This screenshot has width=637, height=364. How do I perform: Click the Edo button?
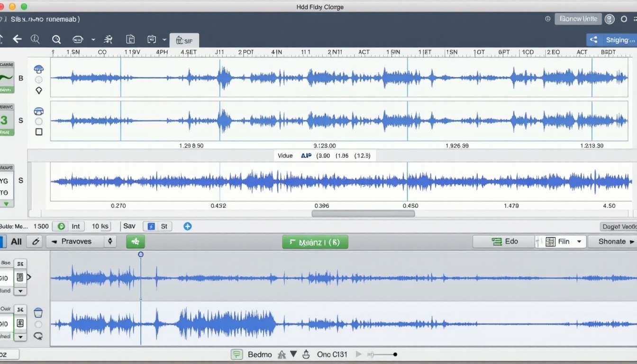(504, 242)
